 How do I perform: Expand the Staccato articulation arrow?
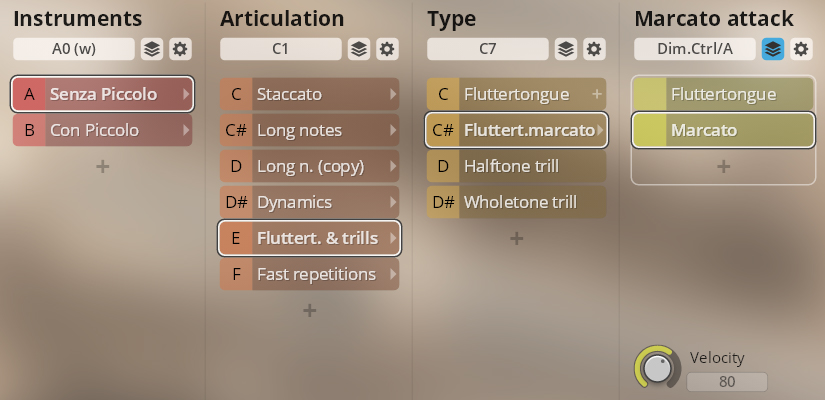click(x=392, y=94)
